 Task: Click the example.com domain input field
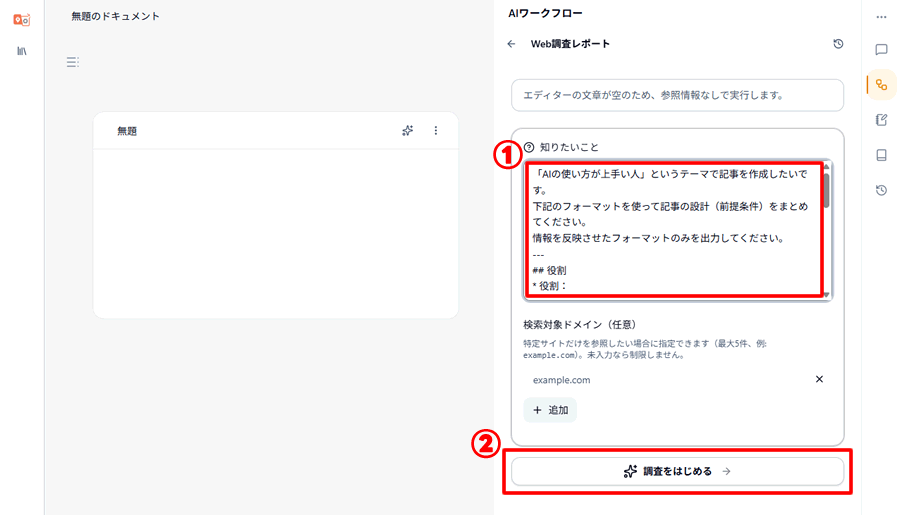point(666,380)
